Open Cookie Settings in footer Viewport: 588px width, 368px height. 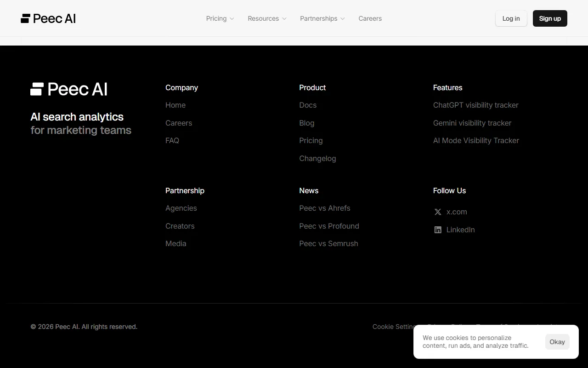393,327
